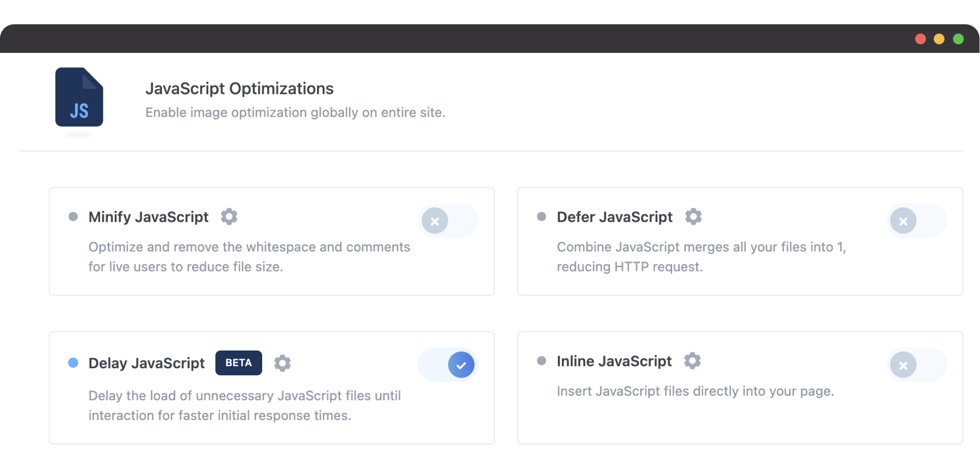Click the red window control dot
980x471 pixels.
(920, 39)
